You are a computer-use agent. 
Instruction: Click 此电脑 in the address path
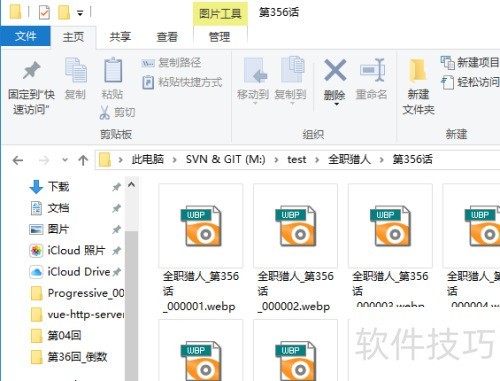click(x=148, y=159)
